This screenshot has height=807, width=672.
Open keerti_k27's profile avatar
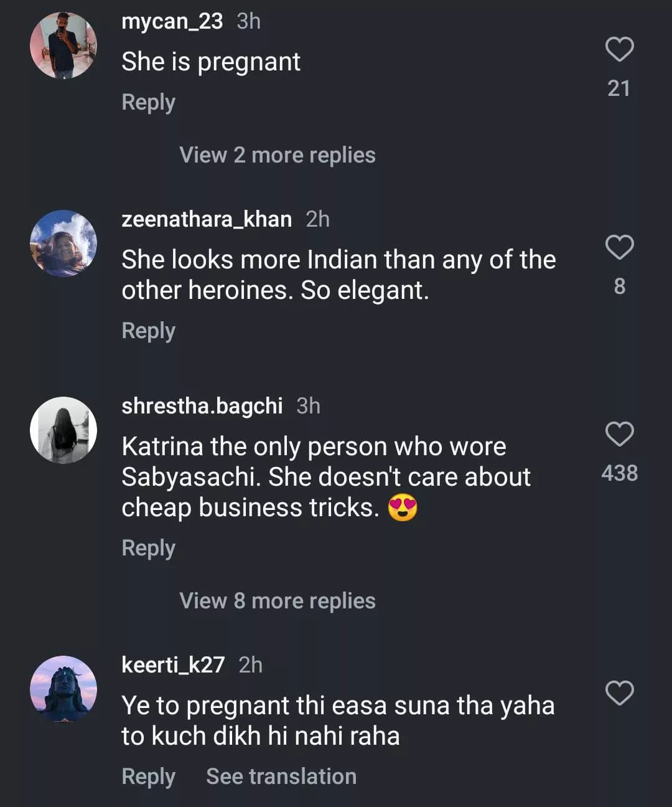pos(63,689)
